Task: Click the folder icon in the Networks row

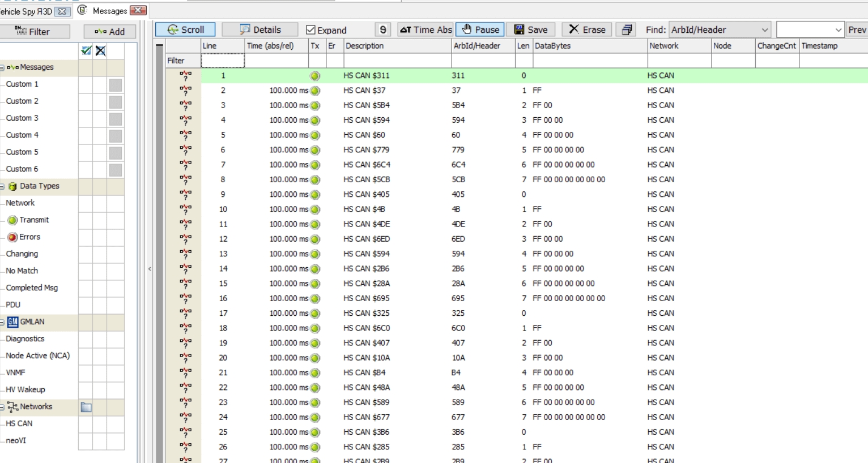Action: 86,407
